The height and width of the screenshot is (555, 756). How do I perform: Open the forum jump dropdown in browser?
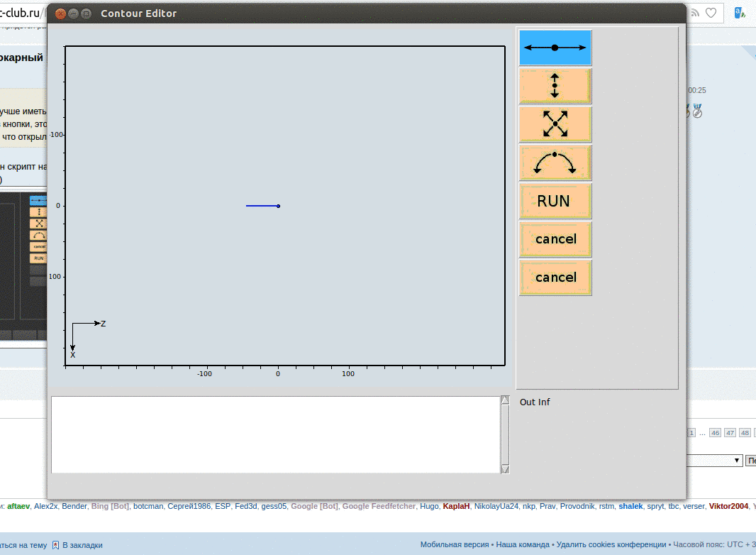coord(715,461)
